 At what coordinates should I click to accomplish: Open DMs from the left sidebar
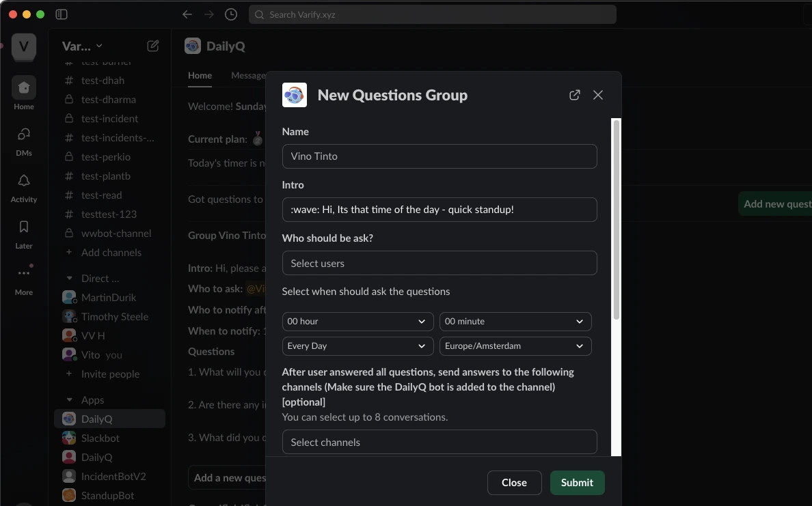tap(23, 140)
